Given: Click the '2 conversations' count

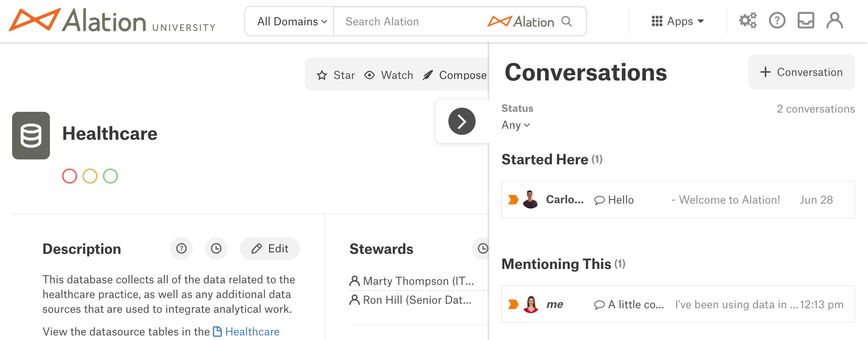Looking at the screenshot, I should click(815, 109).
